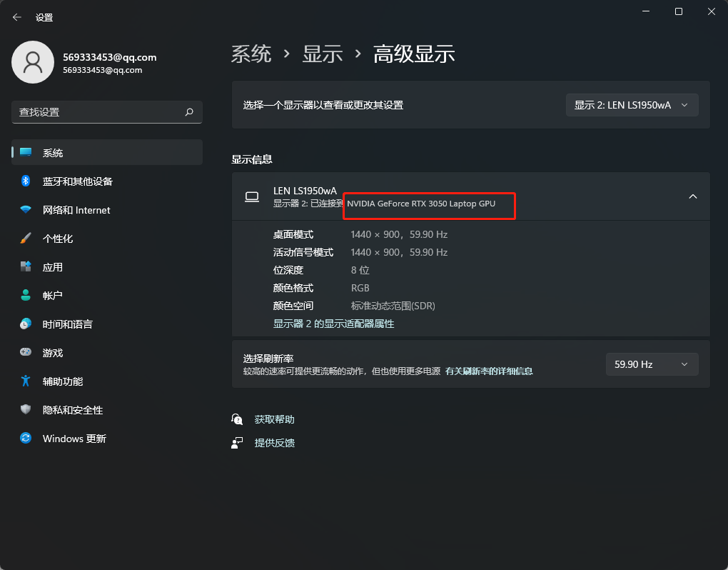The image size is (728, 570).
Task: Open 网络和 Internet settings
Action: (x=107, y=210)
